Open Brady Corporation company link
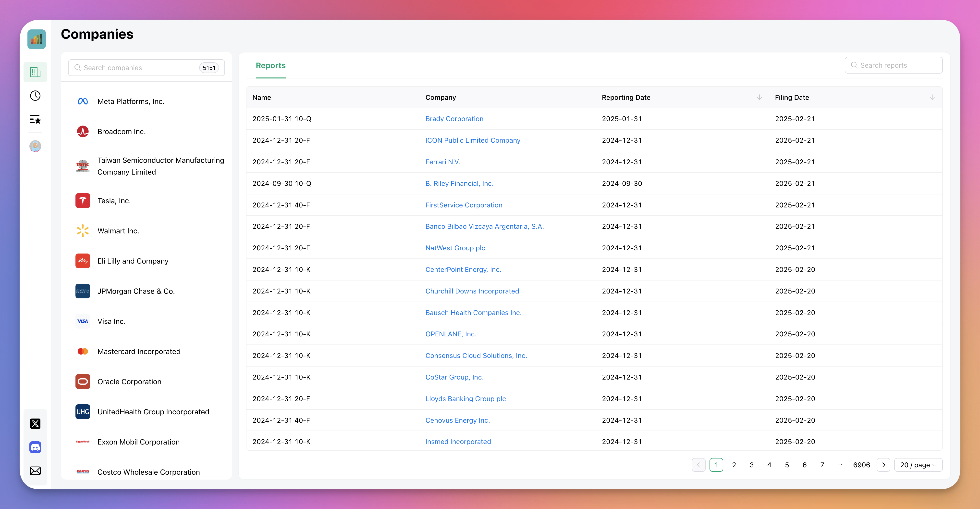This screenshot has height=509, width=980. tap(454, 119)
